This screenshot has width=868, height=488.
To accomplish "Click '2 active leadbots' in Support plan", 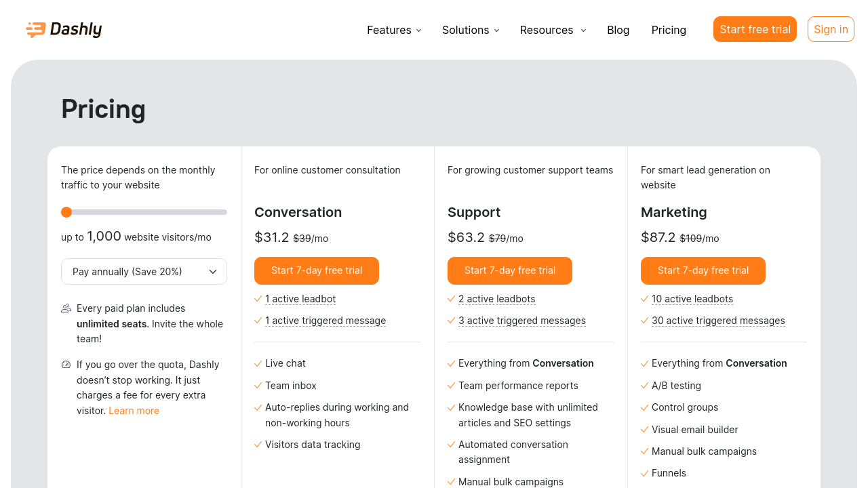I will (497, 299).
